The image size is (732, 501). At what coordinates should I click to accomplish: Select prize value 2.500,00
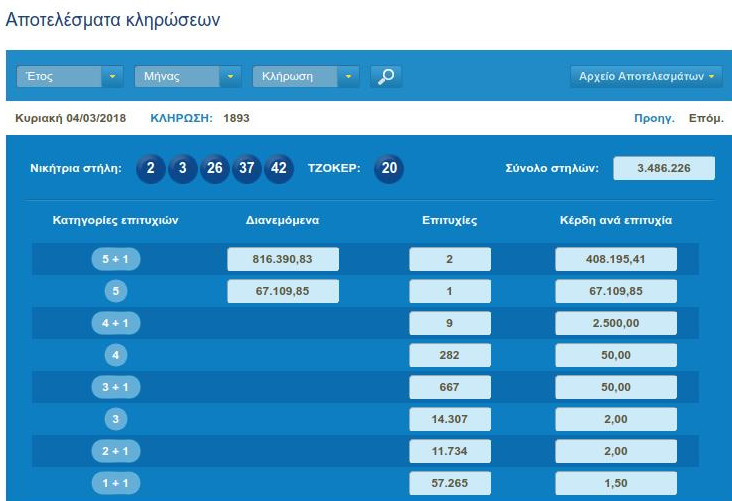click(x=616, y=323)
